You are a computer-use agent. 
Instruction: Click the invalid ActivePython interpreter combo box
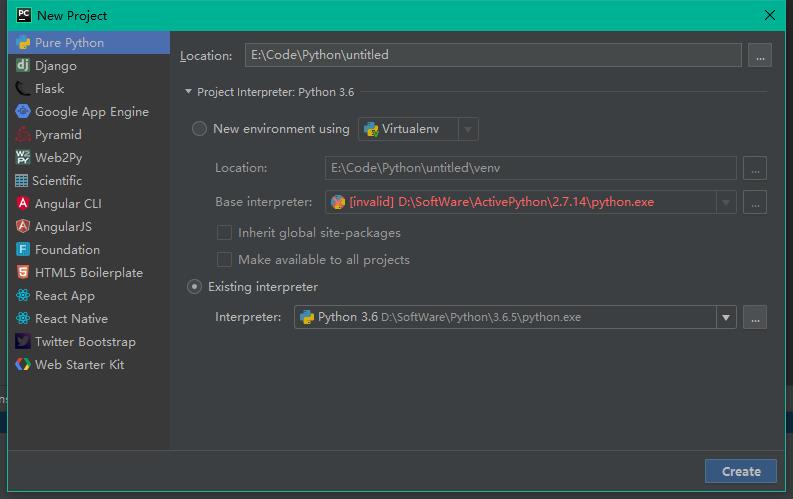[x=531, y=202]
